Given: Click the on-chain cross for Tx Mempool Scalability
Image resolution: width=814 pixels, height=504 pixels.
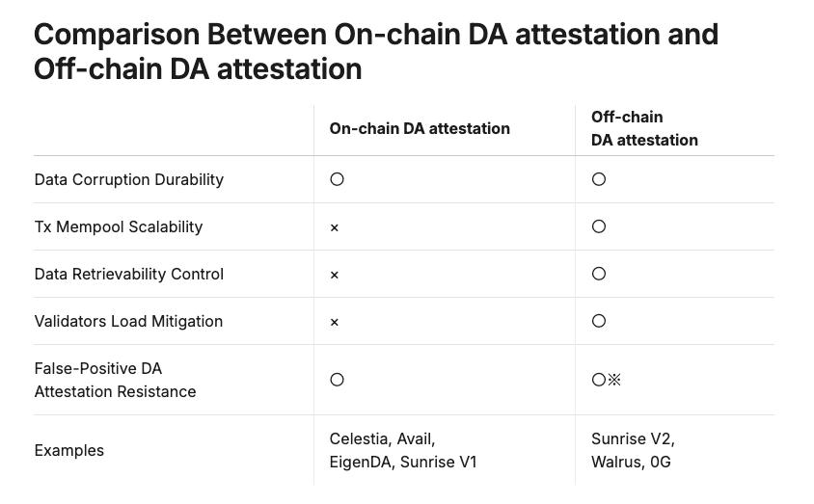Looking at the screenshot, I should (335, 227).
